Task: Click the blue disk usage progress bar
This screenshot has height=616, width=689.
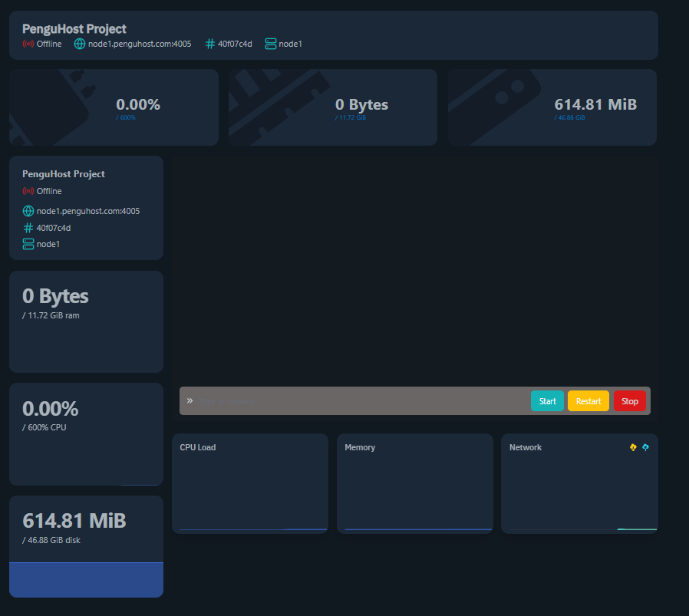Action: (x=85, y=580)
